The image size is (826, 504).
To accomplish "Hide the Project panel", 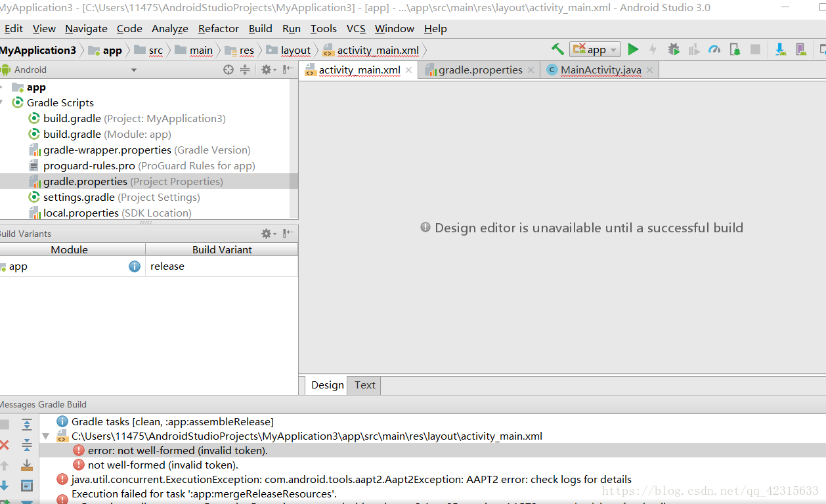I will point(288,70).
